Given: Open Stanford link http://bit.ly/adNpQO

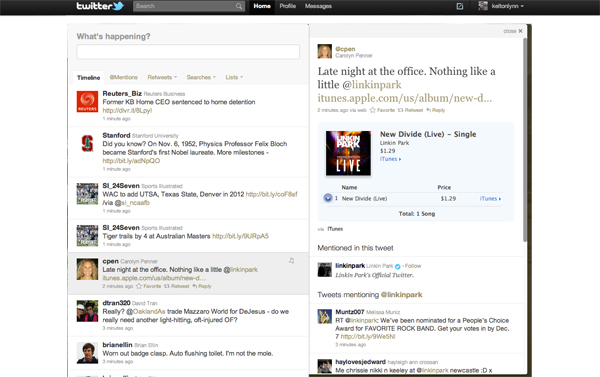Looking at the screenshot, I should 131,161.
